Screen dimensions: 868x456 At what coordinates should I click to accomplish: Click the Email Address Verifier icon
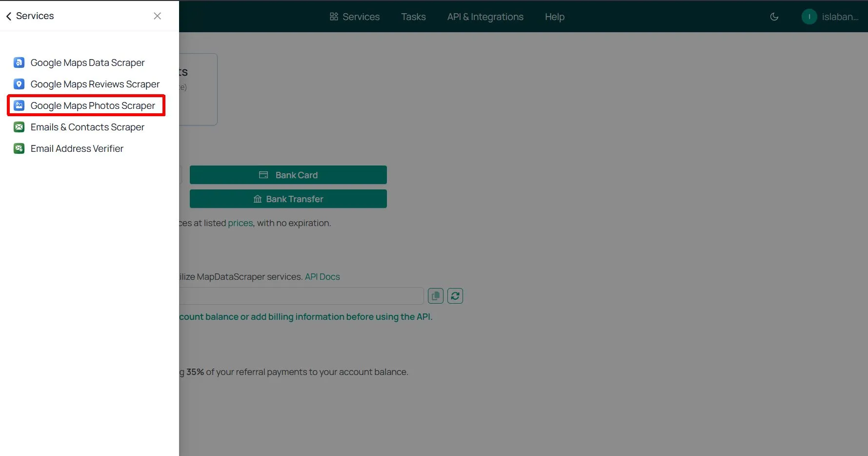[19, 148]
